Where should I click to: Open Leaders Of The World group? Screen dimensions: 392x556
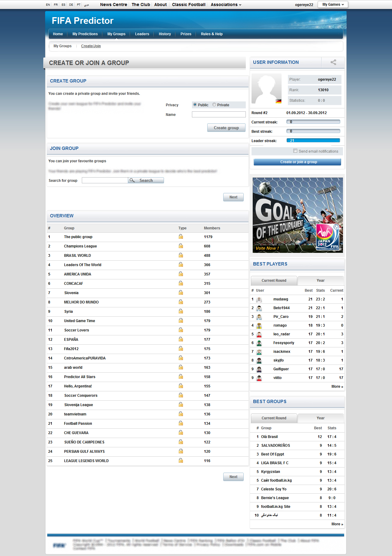pos(83,265)
